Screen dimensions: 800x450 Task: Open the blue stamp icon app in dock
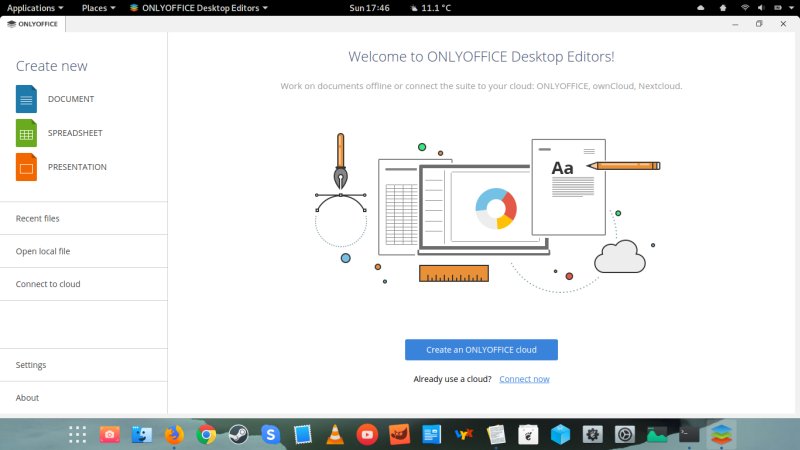click(x=303, y=435)
